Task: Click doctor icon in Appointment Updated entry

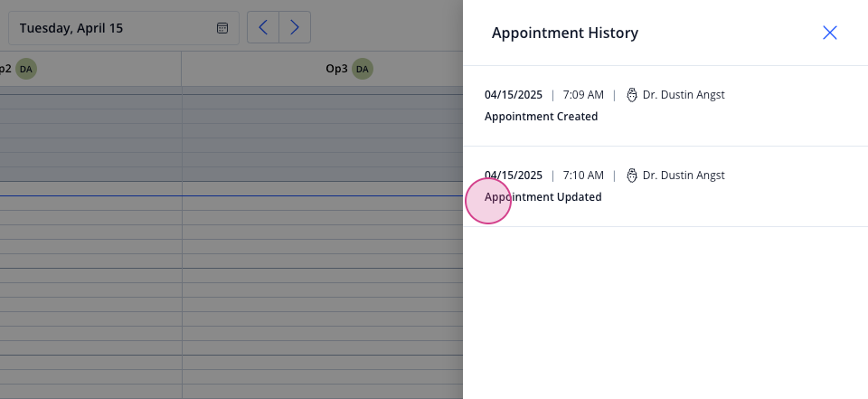Action: point(632,176)
